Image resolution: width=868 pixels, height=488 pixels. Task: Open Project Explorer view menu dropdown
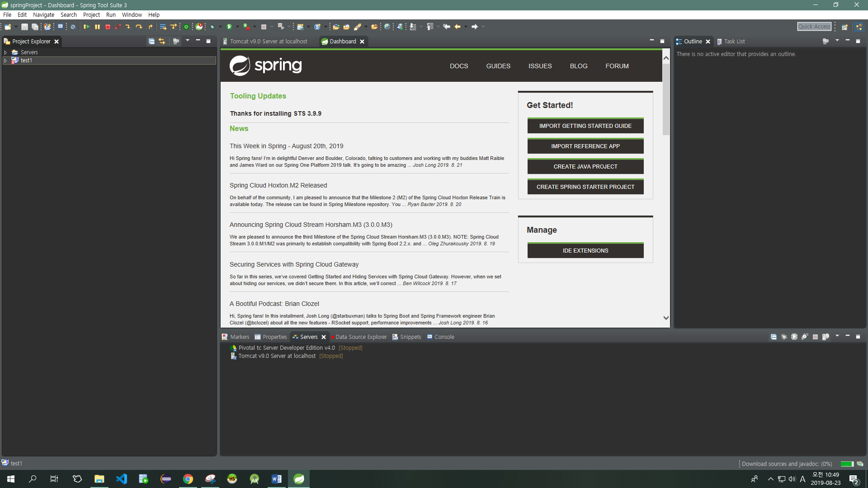click(188, 41)
